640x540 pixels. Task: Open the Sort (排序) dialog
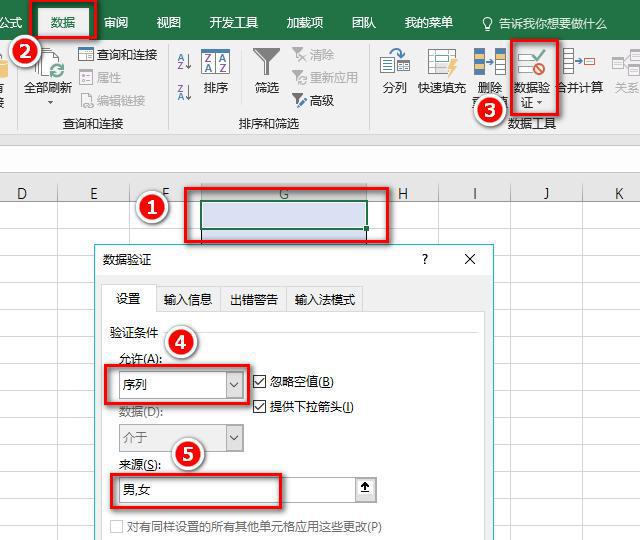216,71
